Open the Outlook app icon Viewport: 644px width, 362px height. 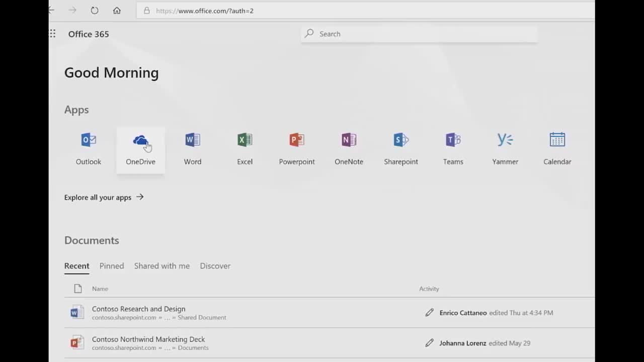[x=88, y=140]
